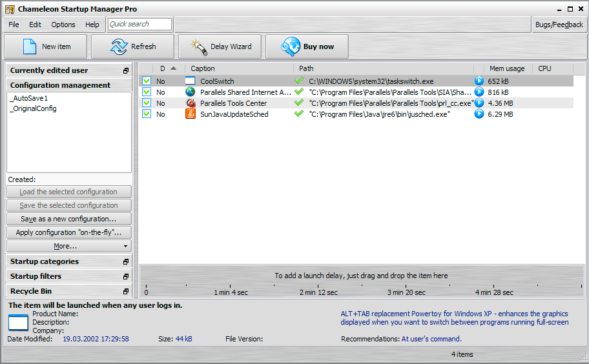This screenshot has width=589, height=364.
Task: Disable the SunJavaUpdateSched startup checkbox
Action: point(147,114)
